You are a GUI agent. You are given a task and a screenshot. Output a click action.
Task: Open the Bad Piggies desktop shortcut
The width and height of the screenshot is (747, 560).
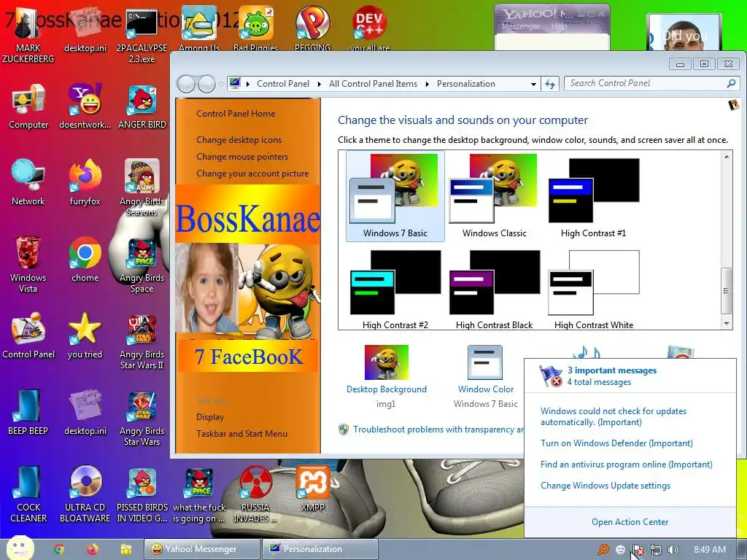[256, 28]
